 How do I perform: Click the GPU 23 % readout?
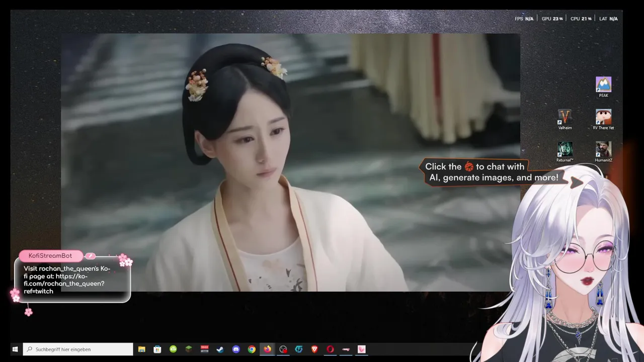point(552,19)
